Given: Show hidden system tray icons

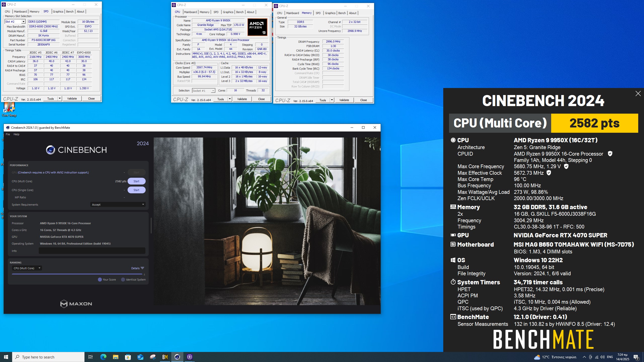Looking at the screenshot, I should (x=584, y=357).
